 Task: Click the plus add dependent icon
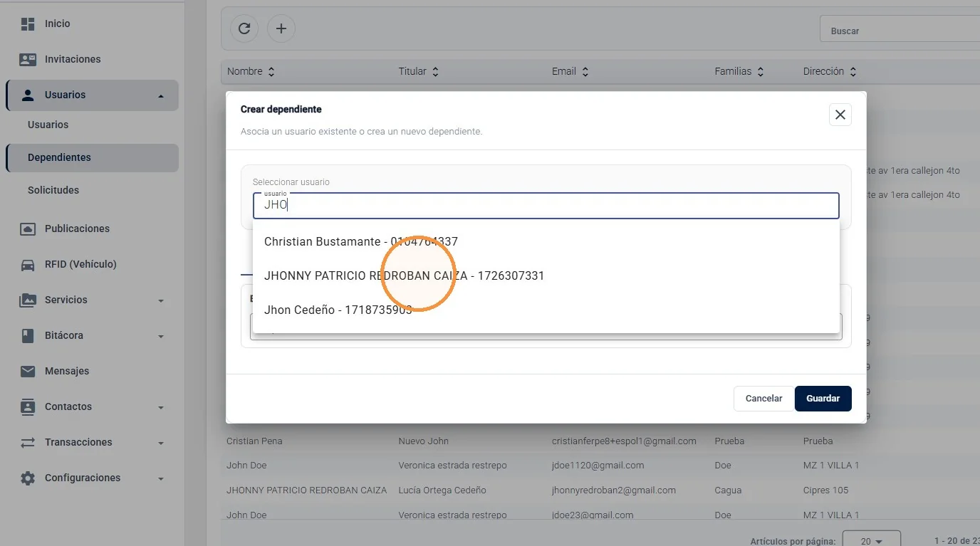click(281, 28)
